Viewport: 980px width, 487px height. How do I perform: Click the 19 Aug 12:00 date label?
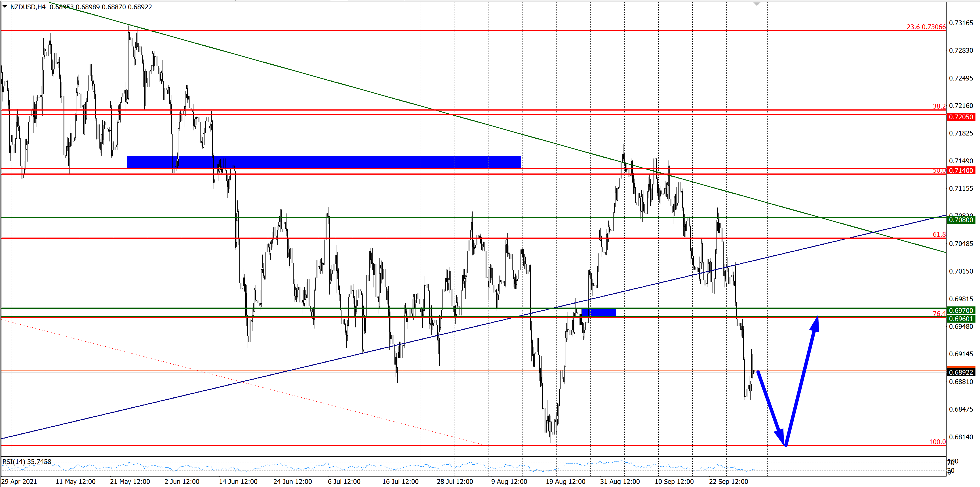[565, 482]
